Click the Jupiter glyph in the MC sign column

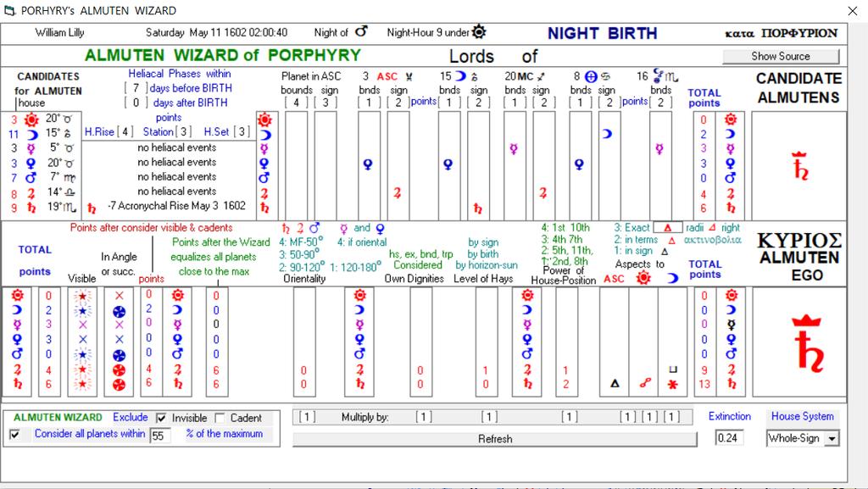(x=542, y=193)
